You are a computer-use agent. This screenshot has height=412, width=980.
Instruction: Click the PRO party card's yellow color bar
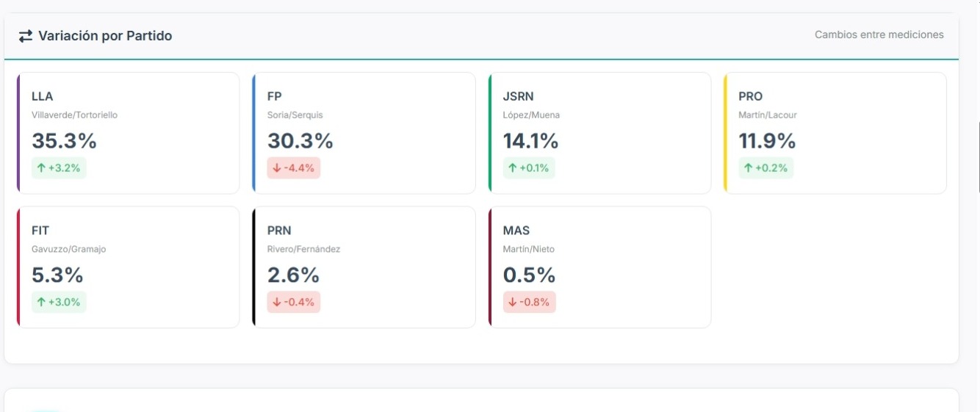point(725,133)
